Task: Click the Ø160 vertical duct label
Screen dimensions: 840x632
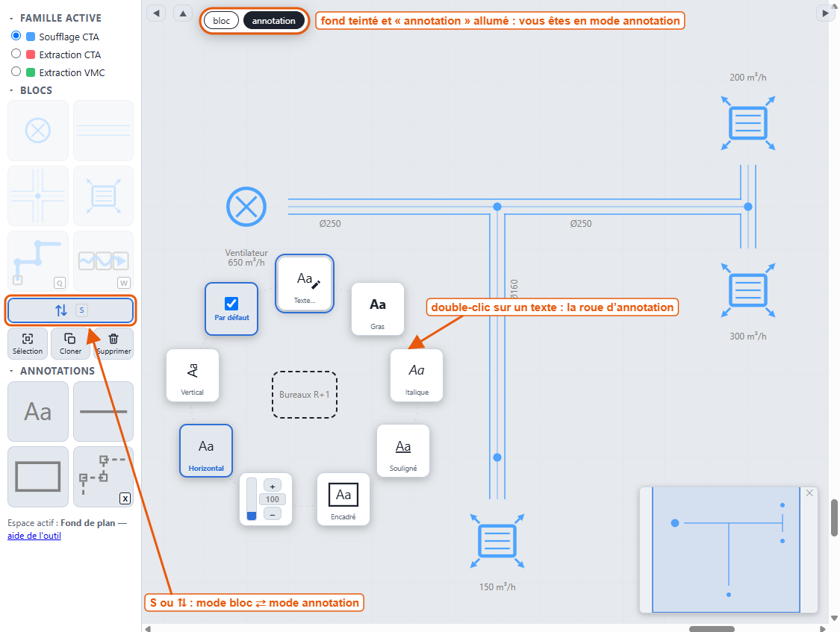Action: (514, 290)
